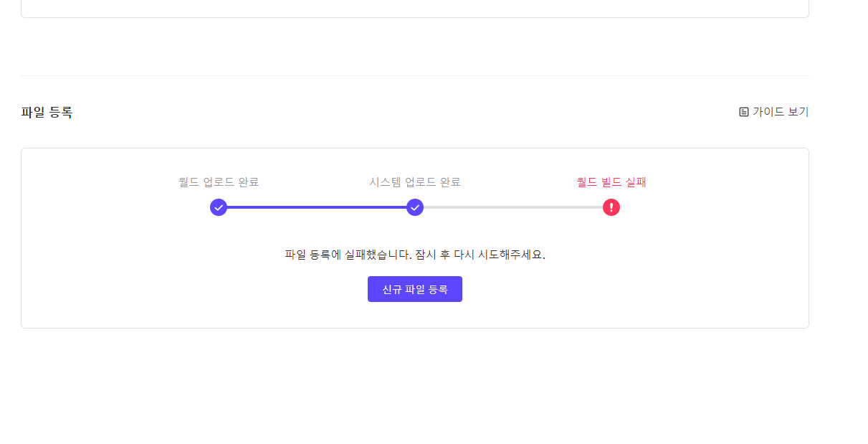868x444 pixels.
Task: Open the 가이드 보기 guide link
Action: coord(779,111)
